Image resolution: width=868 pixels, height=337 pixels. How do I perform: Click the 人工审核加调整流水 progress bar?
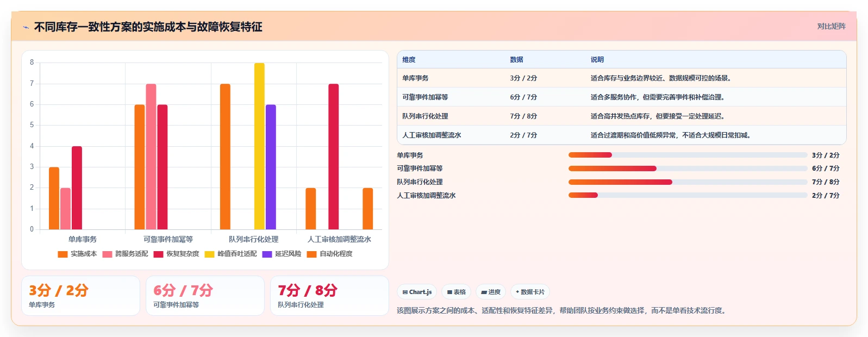click(x=688, y=195)
